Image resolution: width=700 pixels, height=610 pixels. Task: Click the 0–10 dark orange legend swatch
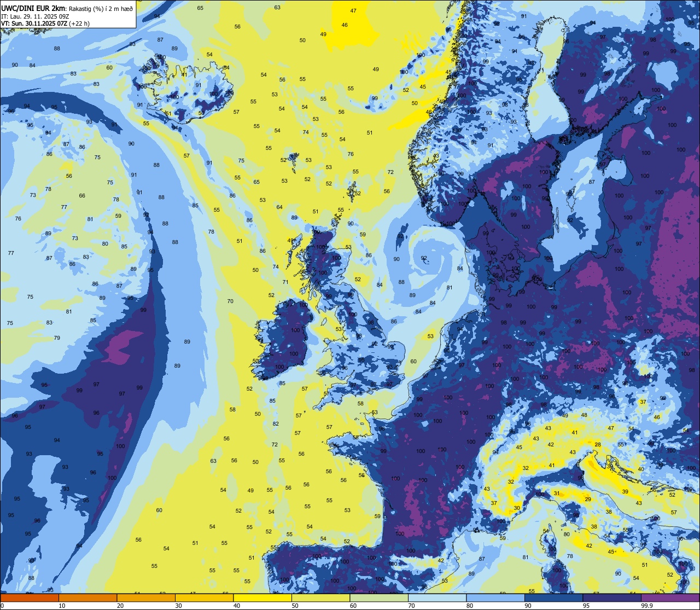(x=30, y=597)
